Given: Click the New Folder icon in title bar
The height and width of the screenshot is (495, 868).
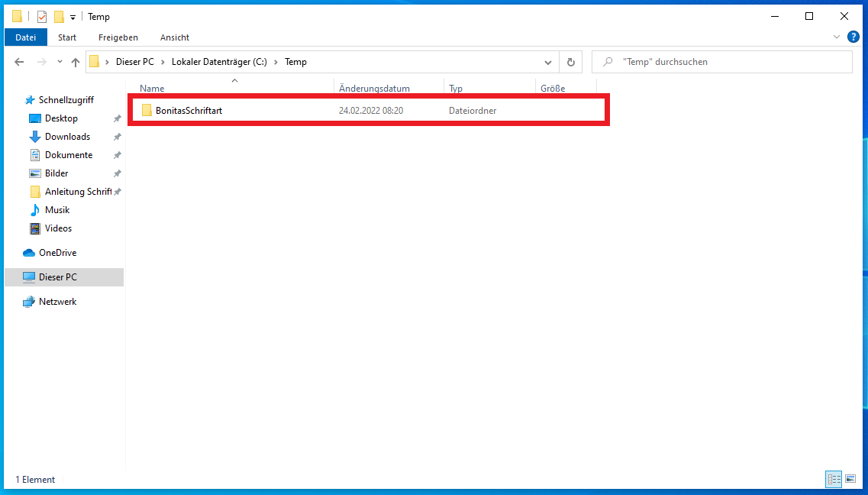Looking at the screenshot, I should [x=59, y=17].
